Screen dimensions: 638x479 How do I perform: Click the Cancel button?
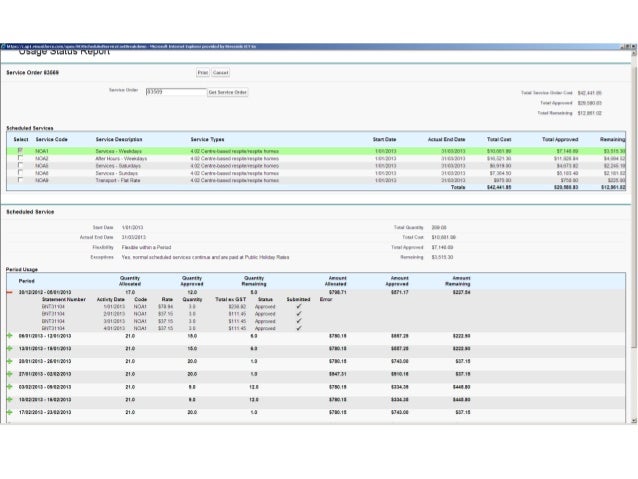point(220,73)
